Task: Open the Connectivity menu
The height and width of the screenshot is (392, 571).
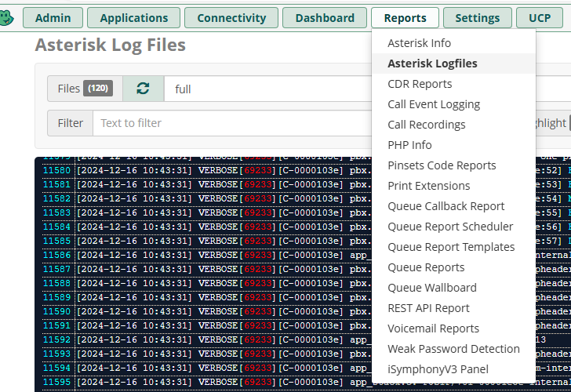Action: pyautogui.click(x=231, y=18)
